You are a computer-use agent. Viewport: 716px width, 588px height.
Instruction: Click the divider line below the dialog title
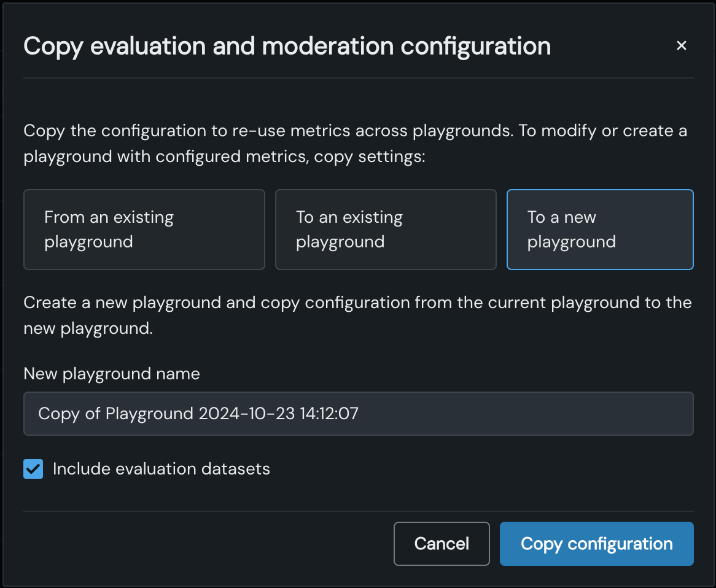point(358,79)
